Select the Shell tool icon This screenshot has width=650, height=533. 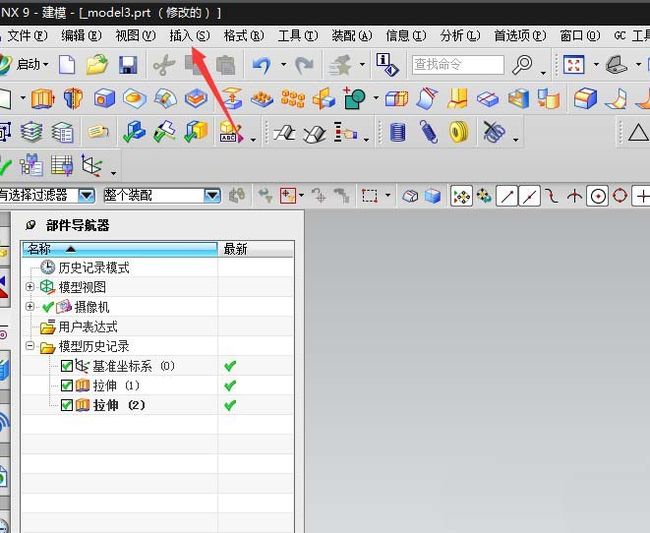pos(519,99)
